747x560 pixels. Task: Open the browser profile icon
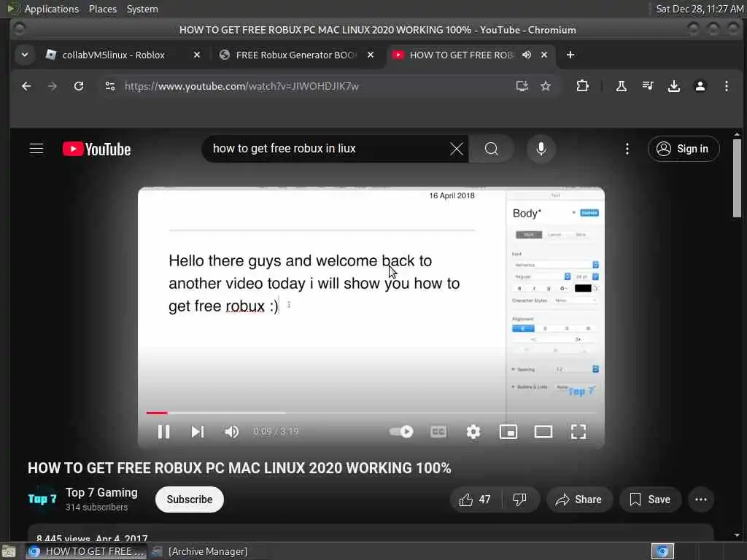pos(700,86)
